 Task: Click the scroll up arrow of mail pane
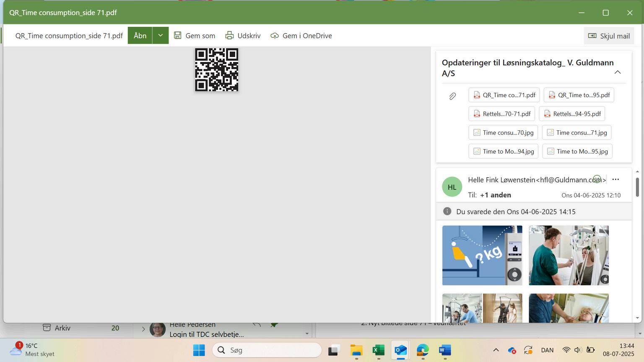click(x=637, y=172)
